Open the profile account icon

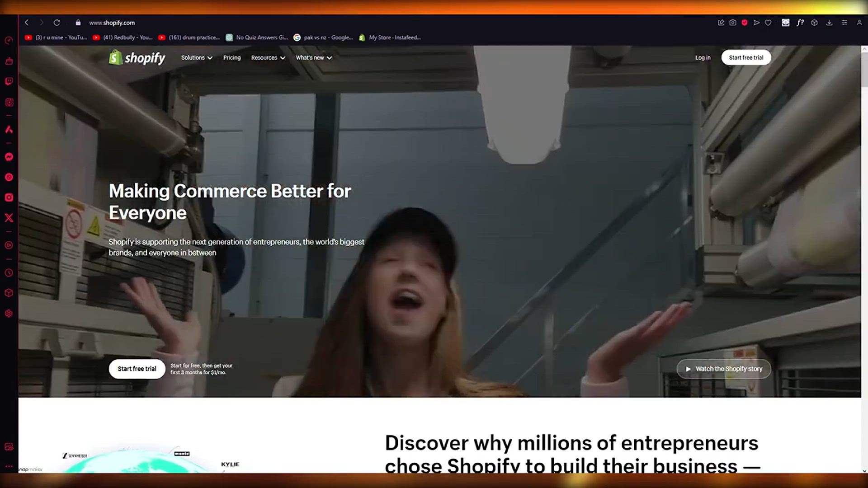point(859,23)
